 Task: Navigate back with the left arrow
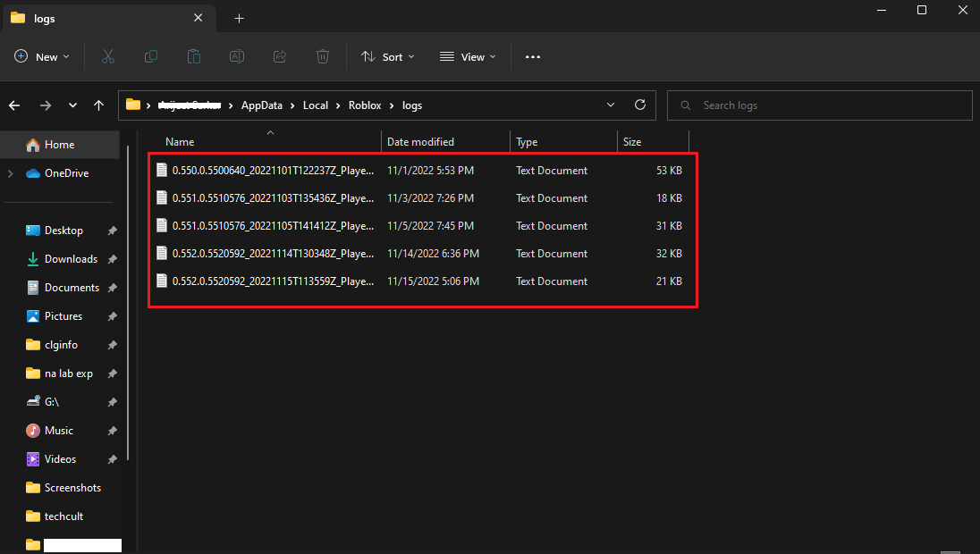coord(14,105)
